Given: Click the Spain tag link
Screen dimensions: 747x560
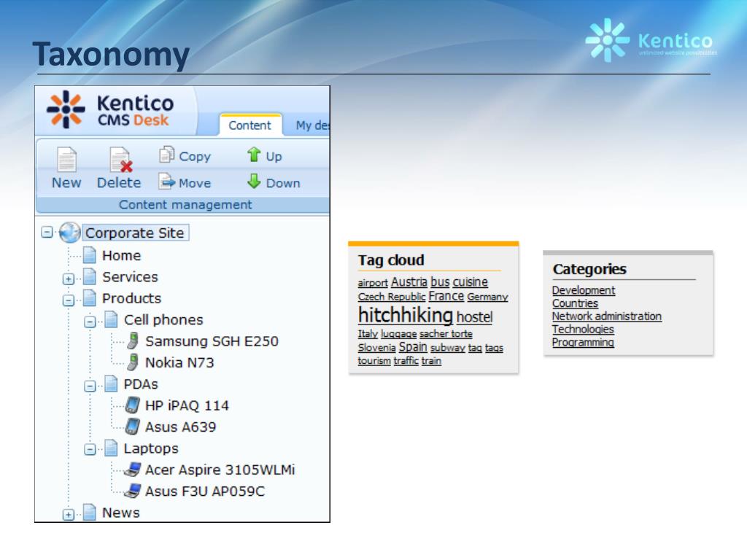Looking at the screenshot, I should pyautogui.click(x=413, y=347).
